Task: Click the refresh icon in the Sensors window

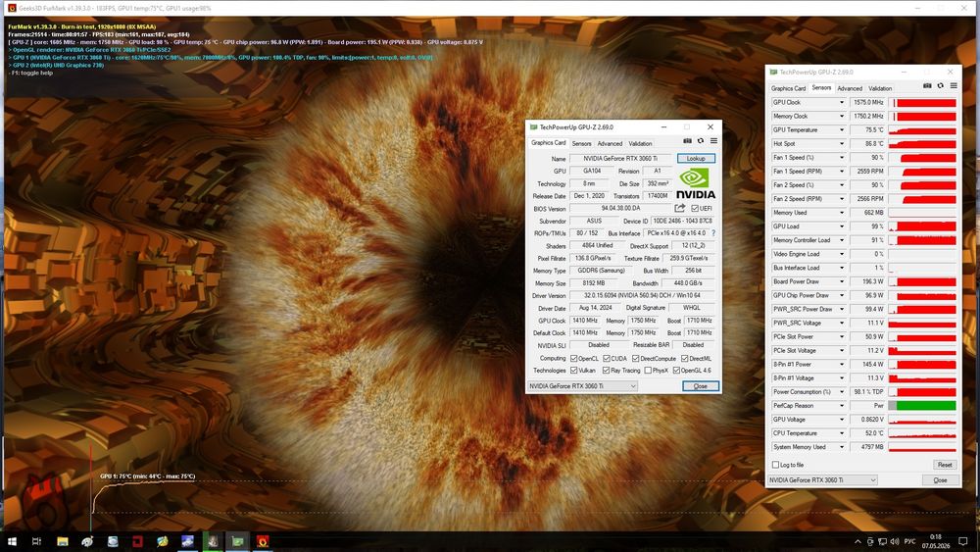Action: click(x=940, y=85)
